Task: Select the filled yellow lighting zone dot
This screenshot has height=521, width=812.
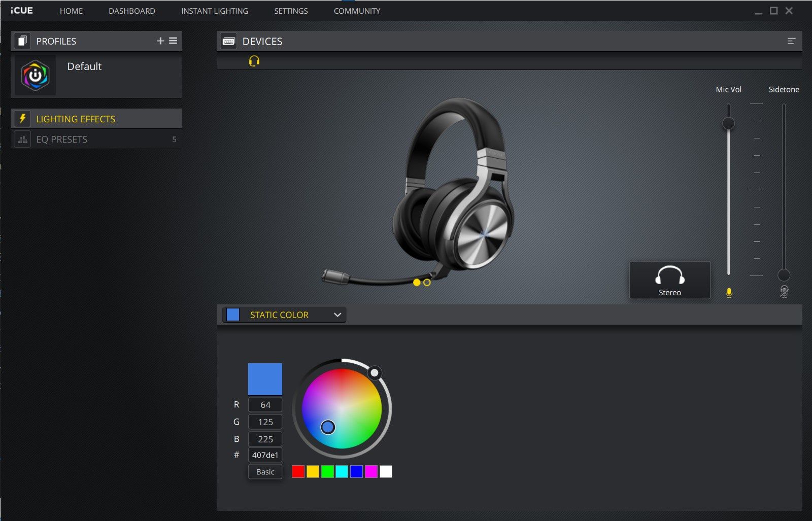Action: coord(417,283)
